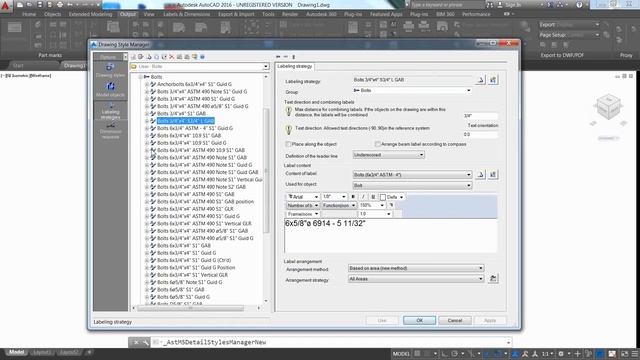Select Bolts 6x3/4"x4" S1" Vertical GLR item

point(192,275)
